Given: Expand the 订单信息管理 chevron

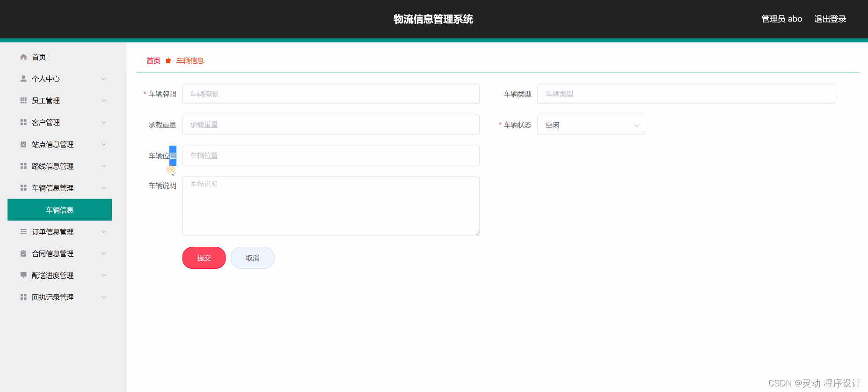Looking at the screenshot, I should [x=104, y=231].
